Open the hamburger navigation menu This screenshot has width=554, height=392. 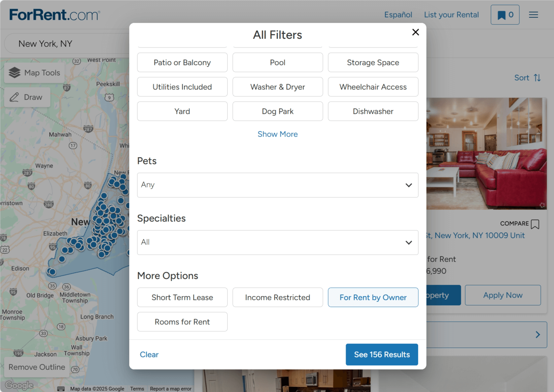533,15
